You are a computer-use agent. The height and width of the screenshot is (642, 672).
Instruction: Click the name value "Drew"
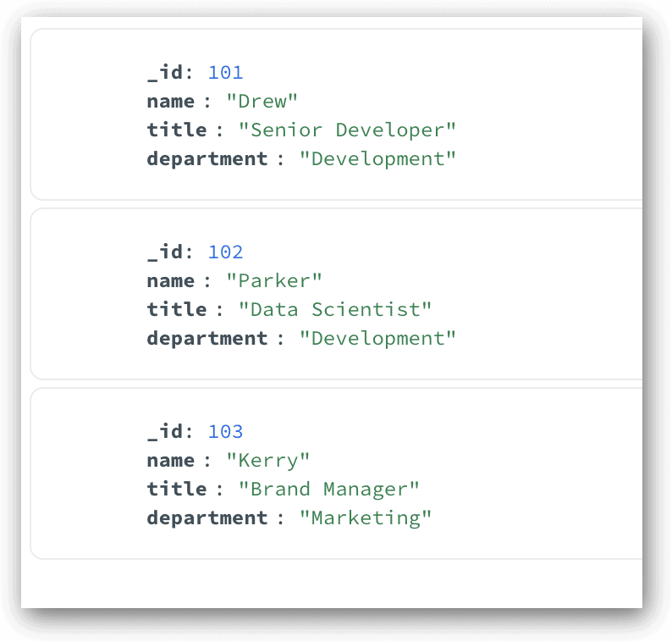click(262, 102)
